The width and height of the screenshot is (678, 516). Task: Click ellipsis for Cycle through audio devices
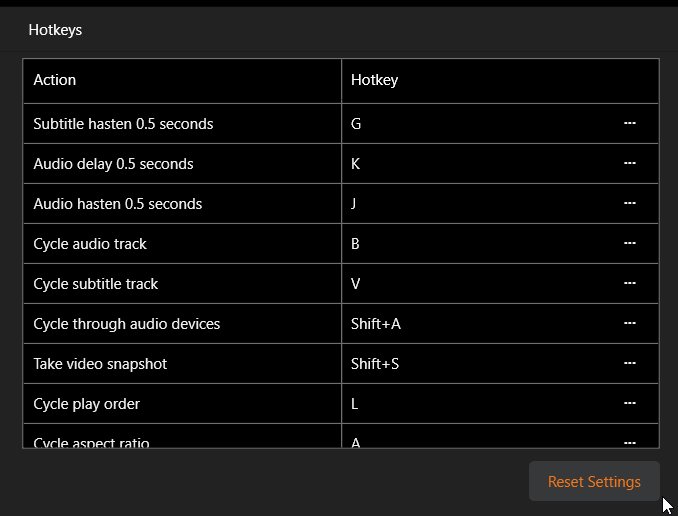(630, 324)
